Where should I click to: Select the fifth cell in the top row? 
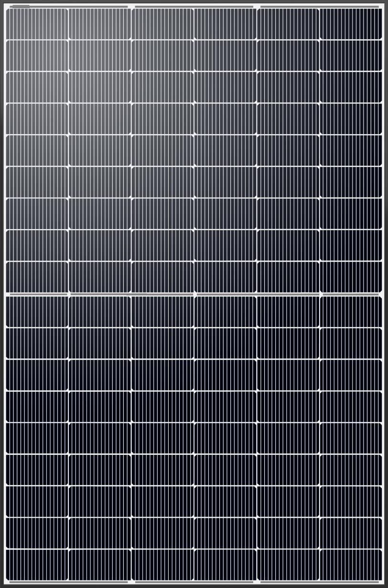coord(288,24)
